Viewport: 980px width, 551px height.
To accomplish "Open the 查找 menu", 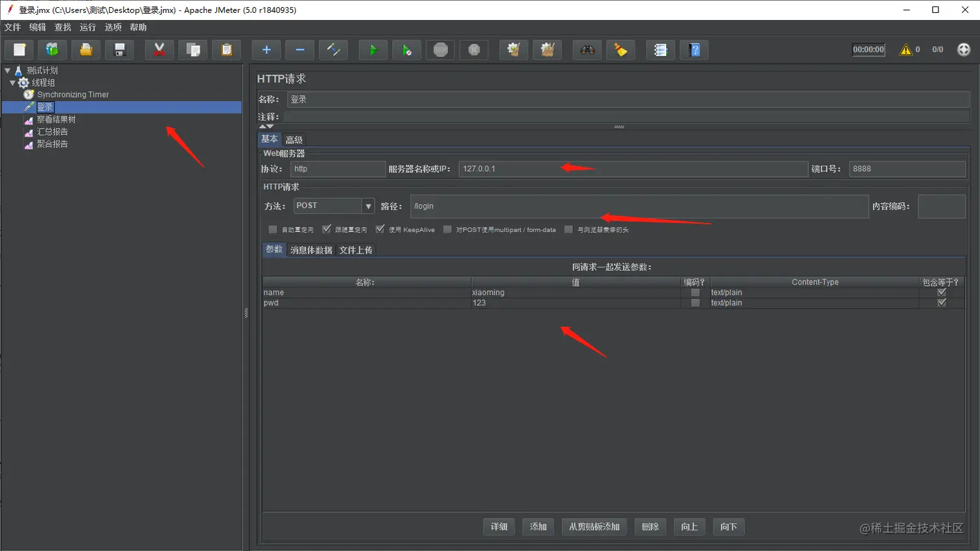I will coord(63,27).
